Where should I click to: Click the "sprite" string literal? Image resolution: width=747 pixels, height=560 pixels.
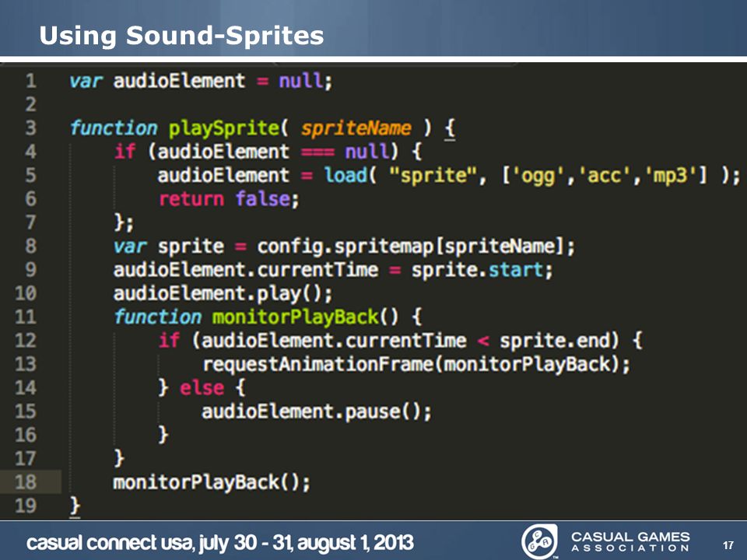point(433,175)
